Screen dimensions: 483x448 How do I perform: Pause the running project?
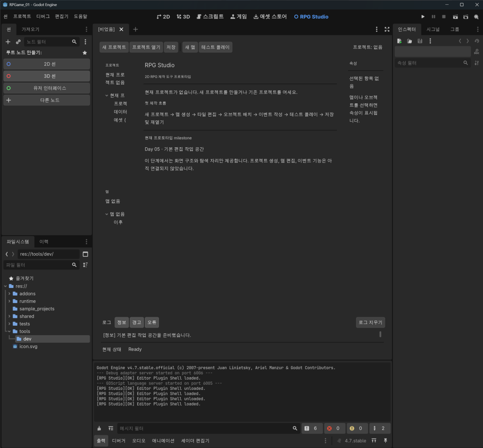coord(433,17)
